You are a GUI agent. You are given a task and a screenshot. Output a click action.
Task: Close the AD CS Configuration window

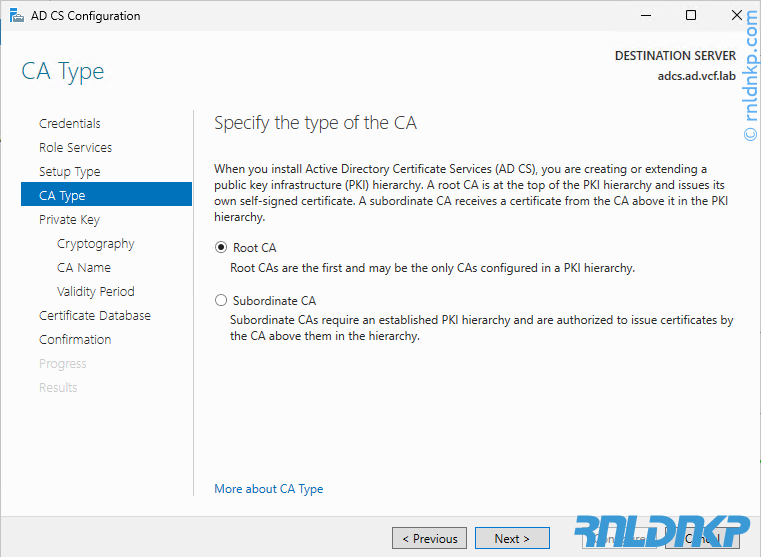pos(737,16)
